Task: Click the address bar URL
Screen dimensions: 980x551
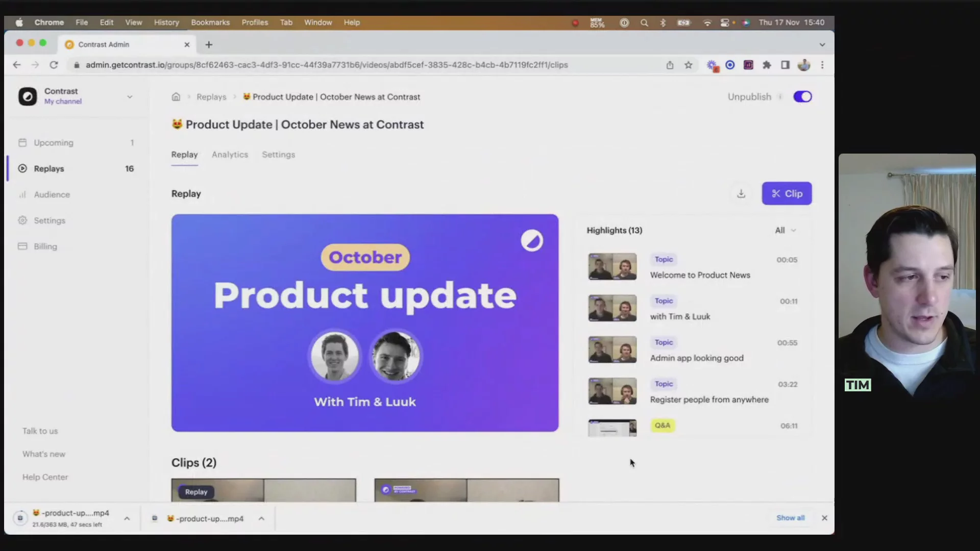Action: (x=327, y=65)
